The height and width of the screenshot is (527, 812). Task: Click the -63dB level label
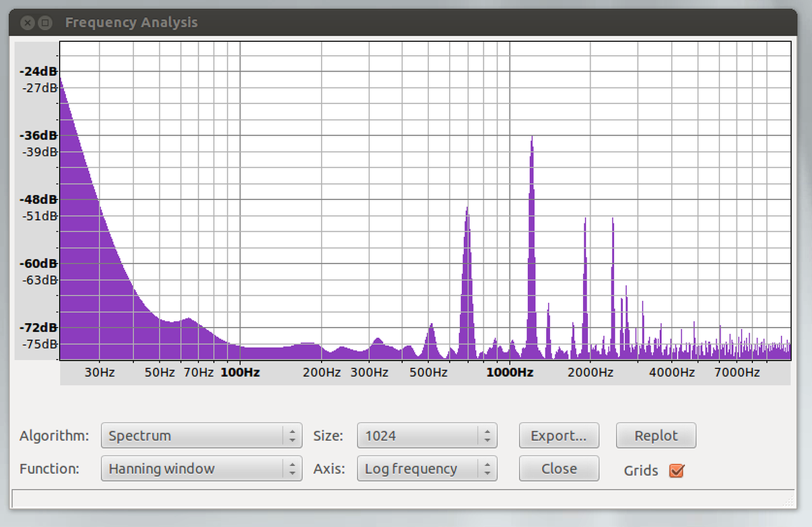[40, 280]
